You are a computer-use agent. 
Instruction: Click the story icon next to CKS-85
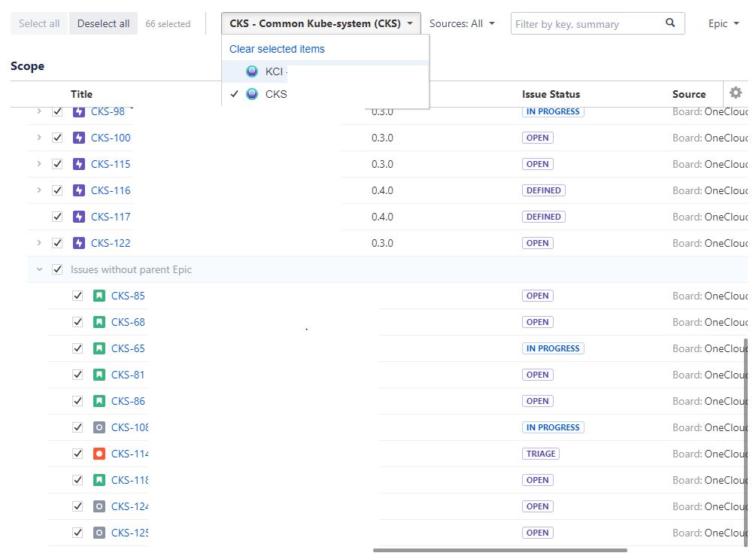(99, 296)
